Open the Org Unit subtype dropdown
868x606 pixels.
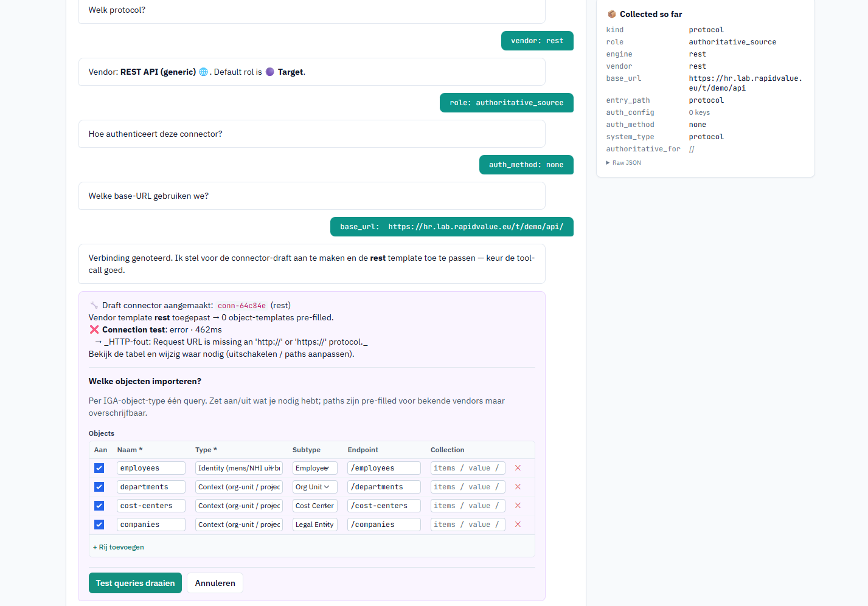tap(314, 487)
